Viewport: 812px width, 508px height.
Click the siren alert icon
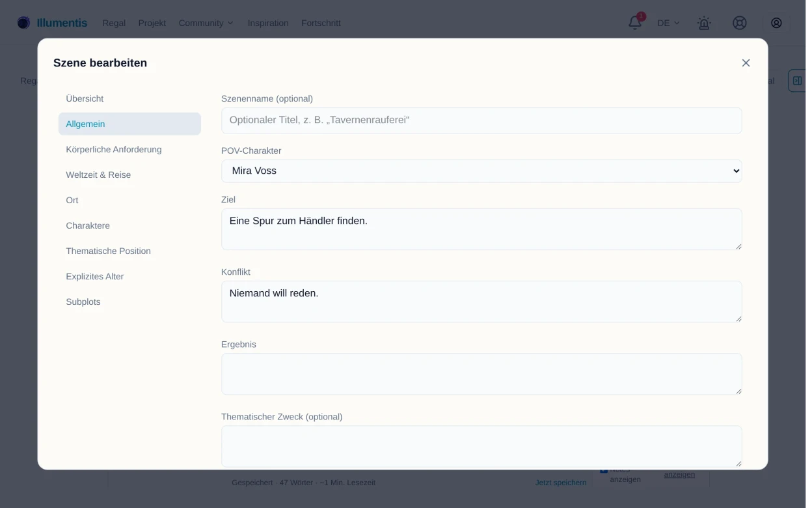(x=704, y=23)
